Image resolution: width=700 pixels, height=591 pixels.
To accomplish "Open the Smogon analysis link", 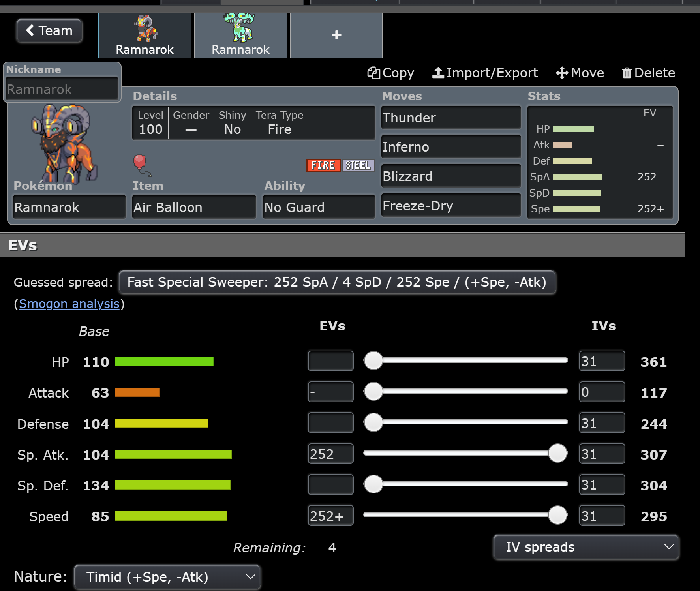I will pos(69,304).
